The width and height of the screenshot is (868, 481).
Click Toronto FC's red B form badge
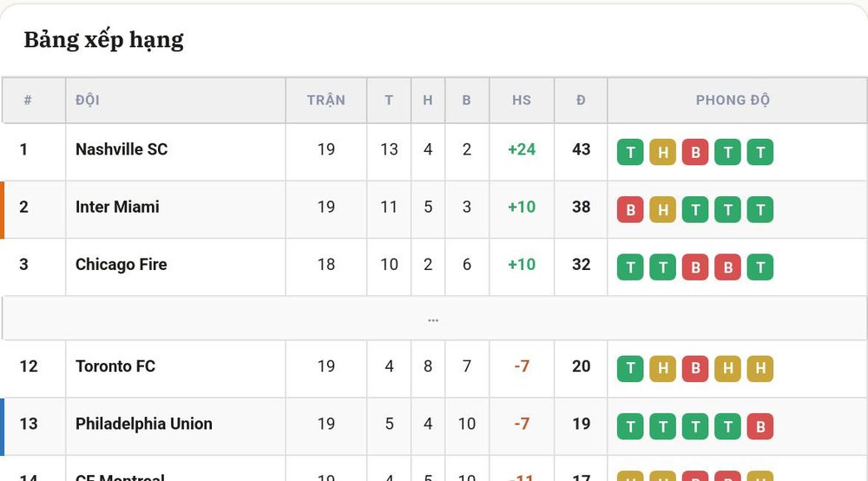pos(695,369)
